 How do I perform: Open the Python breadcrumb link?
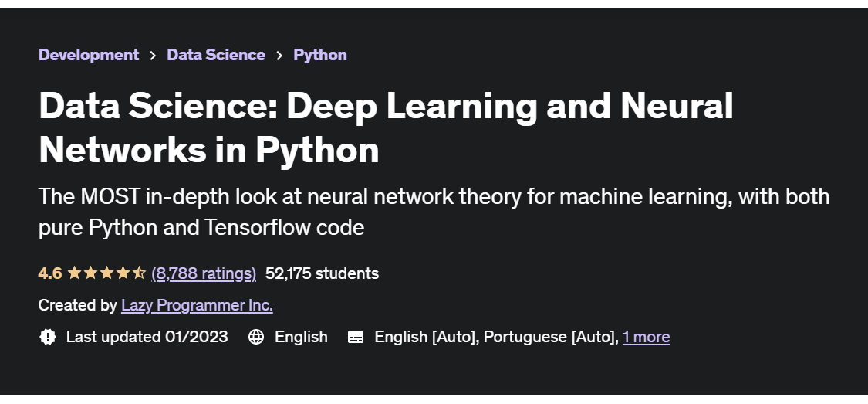[320, 55]
